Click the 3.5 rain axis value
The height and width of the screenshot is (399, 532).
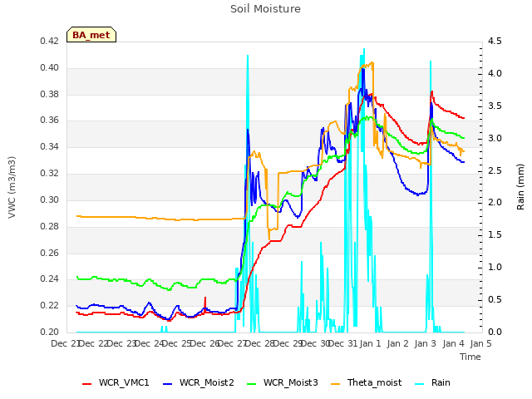pos(495,106)
